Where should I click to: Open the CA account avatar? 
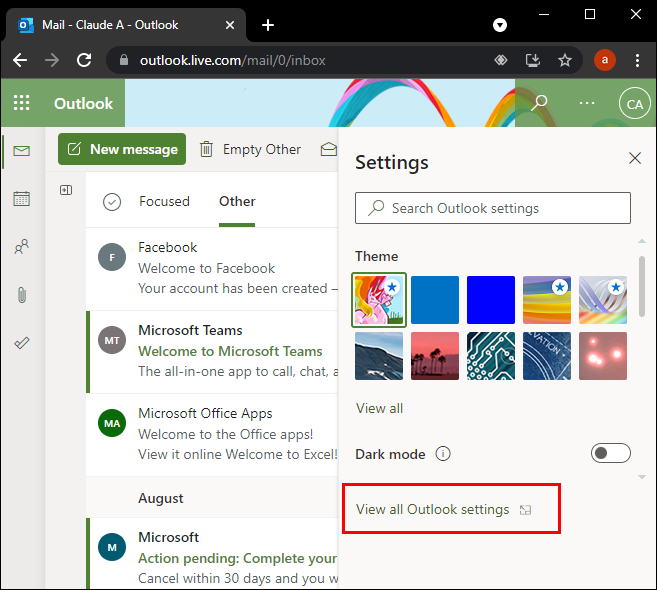coord(634,104)
